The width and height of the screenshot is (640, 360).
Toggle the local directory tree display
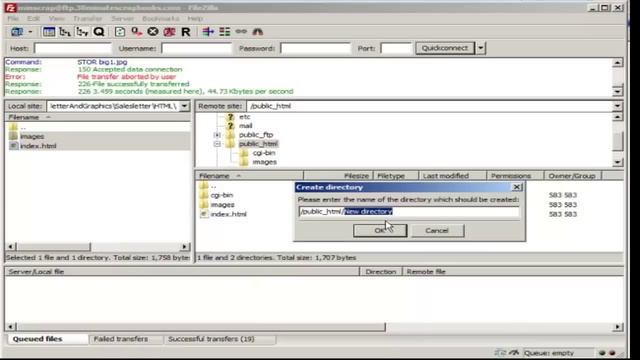click(65, 32)
